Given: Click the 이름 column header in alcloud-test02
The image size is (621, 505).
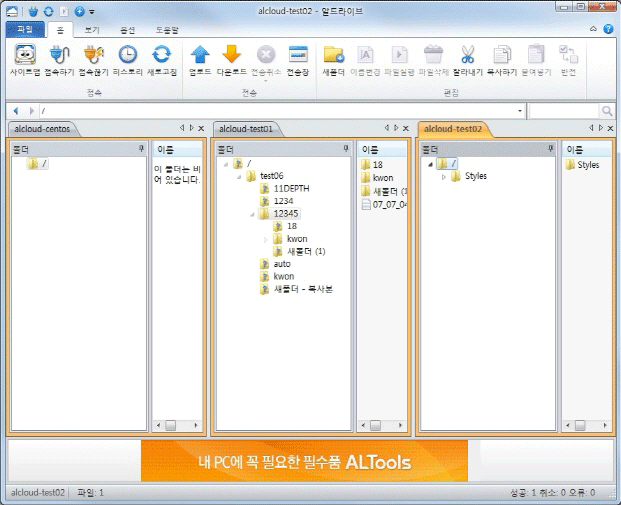Looking at the screenshot, I should tap(587, 149).
